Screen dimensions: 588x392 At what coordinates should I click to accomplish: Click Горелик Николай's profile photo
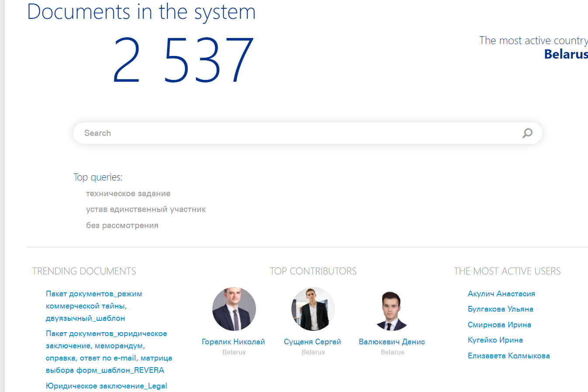pyautogui.click(x=234, y=309)
